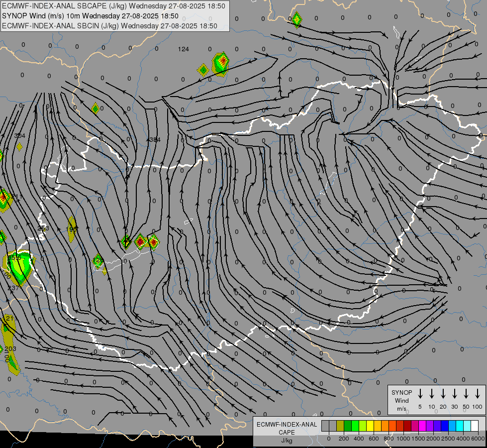Pick the bright magenta swatch in CAPE legend

coord(422,426)
